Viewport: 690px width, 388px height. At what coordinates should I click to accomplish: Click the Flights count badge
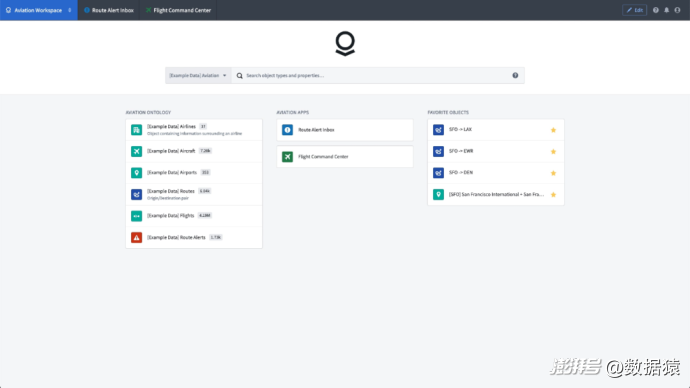coord(205,216)
